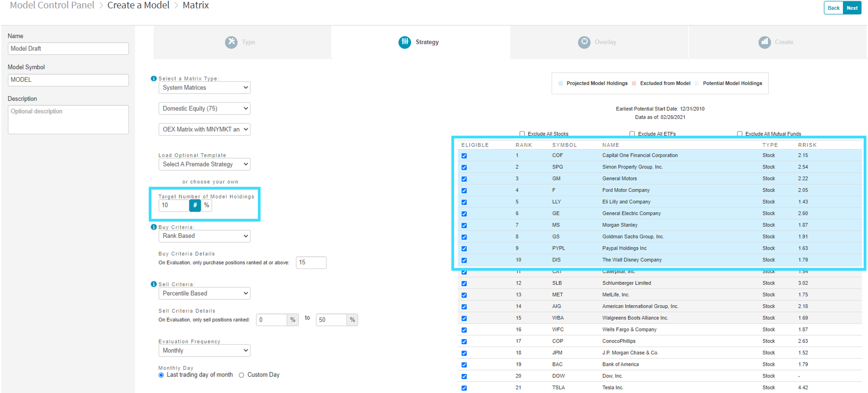Image resolution: width=868 pixels, height=393 pixels.
Task: Click the Type step icon
Action: point(231,42)
